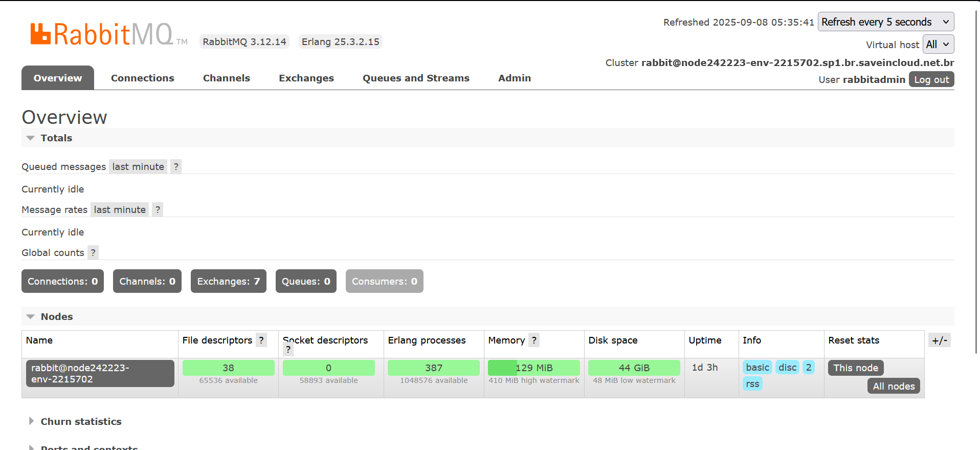The image size is (980, 450).
Task: Click the info tag labeled 2
Action: click(x=809, y=367)
